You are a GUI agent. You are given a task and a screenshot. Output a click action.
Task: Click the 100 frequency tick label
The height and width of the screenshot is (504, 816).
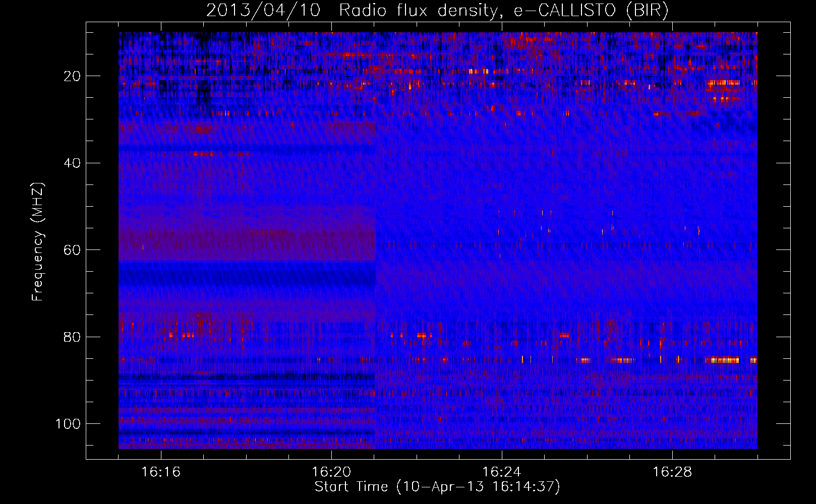tap(68, 424)
